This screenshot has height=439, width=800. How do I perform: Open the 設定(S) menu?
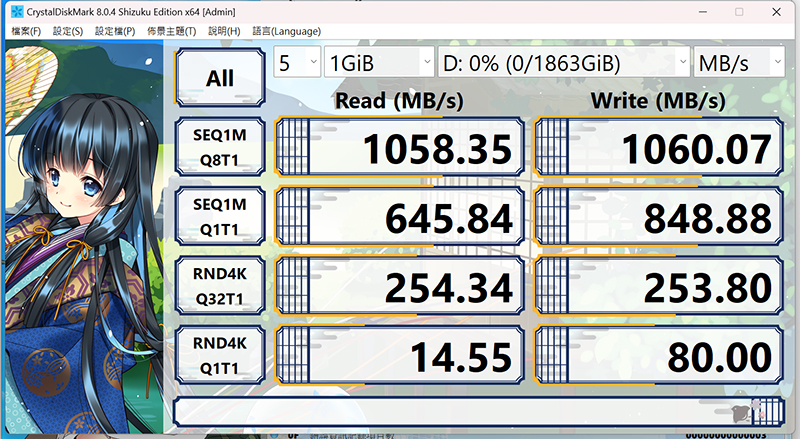pos(68,31)
